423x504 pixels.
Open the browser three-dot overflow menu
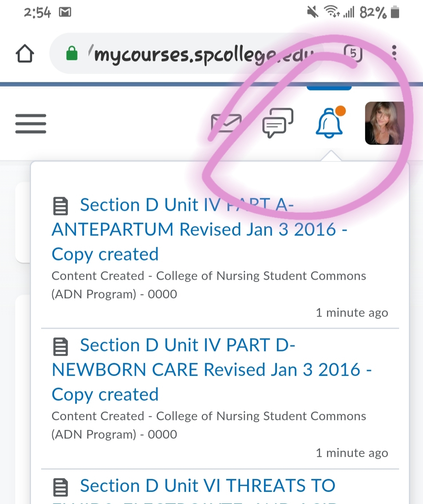394,53
